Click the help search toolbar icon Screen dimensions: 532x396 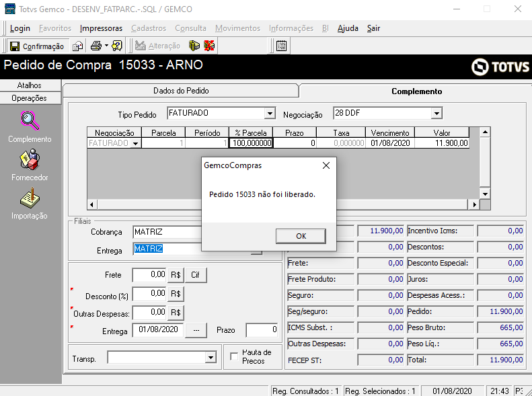pyautogui.click(x=117, y=46)
